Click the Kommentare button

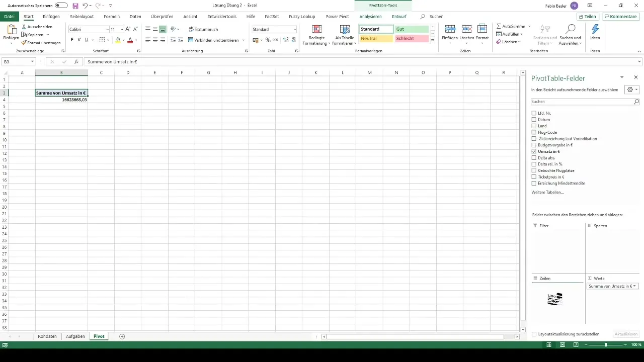tap(622, 17)
